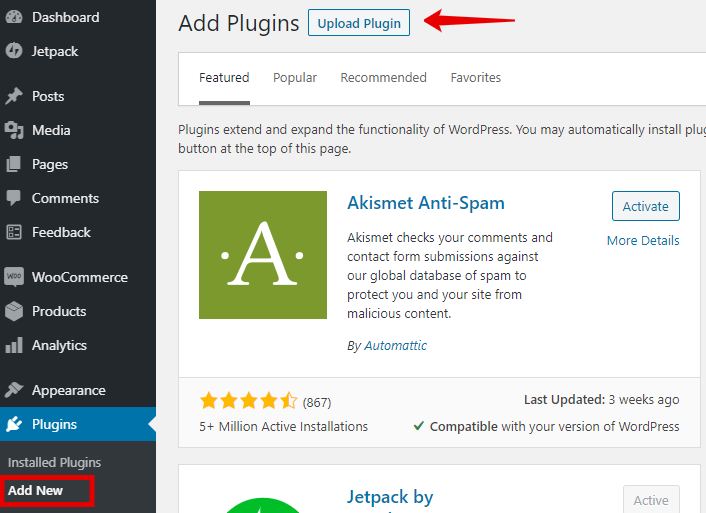
Task: Click the Add Plugins page heading
Action: point(239,23)
